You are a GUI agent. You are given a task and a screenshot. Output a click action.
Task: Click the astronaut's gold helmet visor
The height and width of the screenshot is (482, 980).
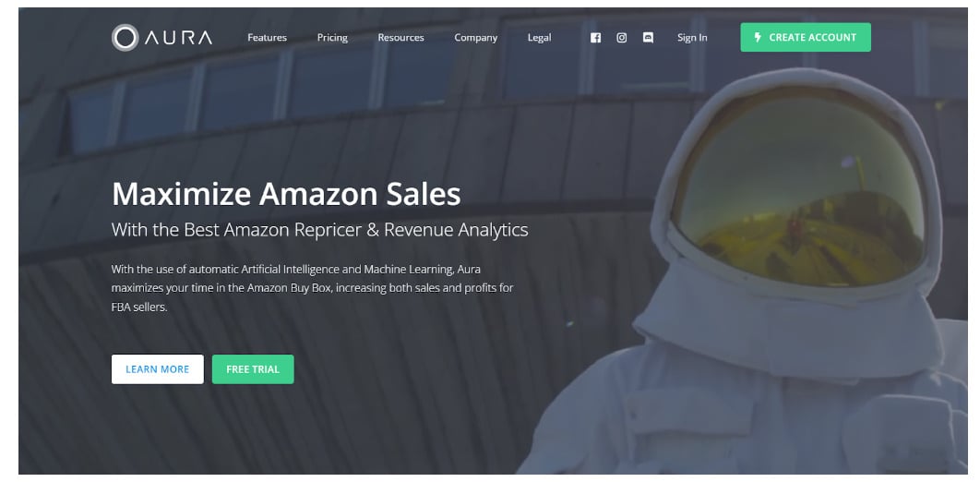pos(799,187)
